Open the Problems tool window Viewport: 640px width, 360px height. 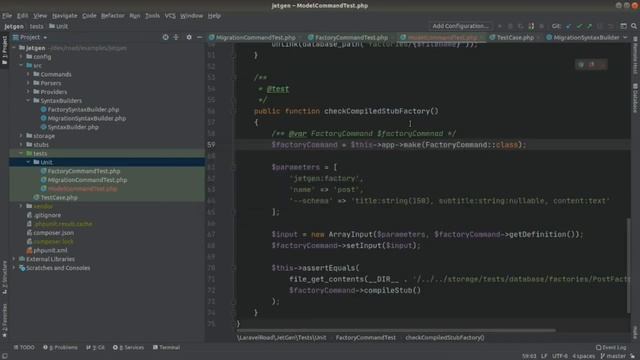60,348
